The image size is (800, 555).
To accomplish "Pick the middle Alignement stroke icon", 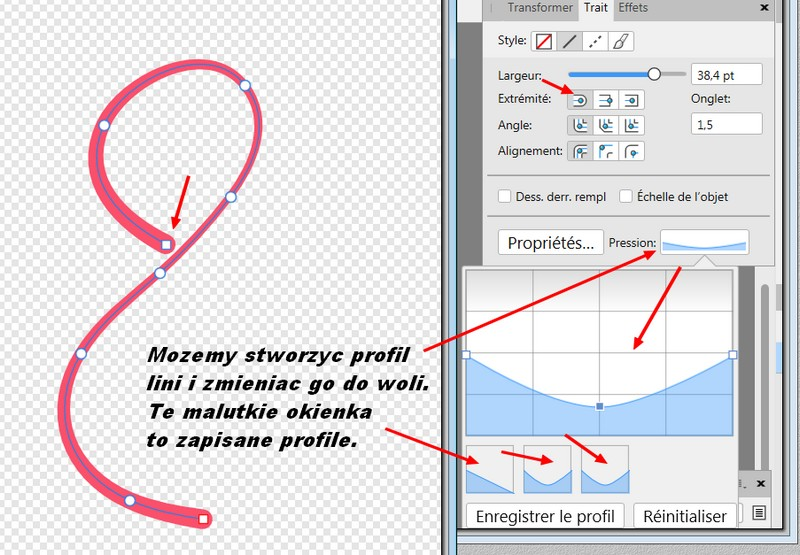I will [606, 152].
